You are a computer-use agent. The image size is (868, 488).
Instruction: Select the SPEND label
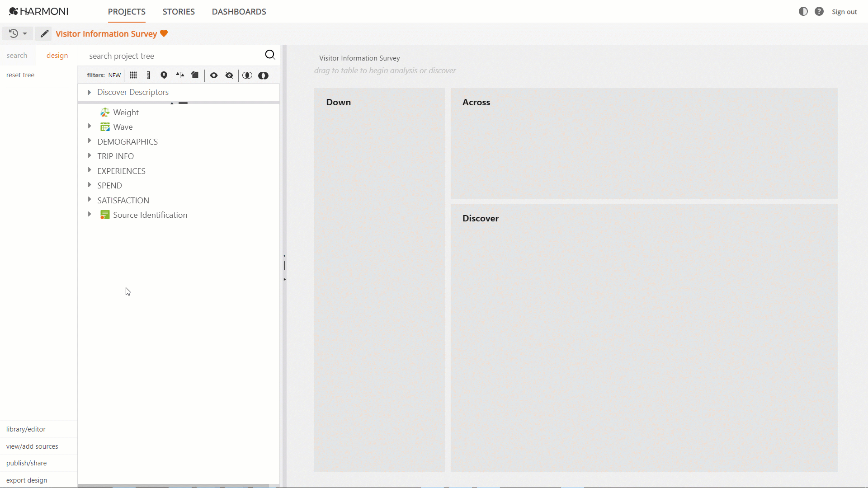coord(110,186)
